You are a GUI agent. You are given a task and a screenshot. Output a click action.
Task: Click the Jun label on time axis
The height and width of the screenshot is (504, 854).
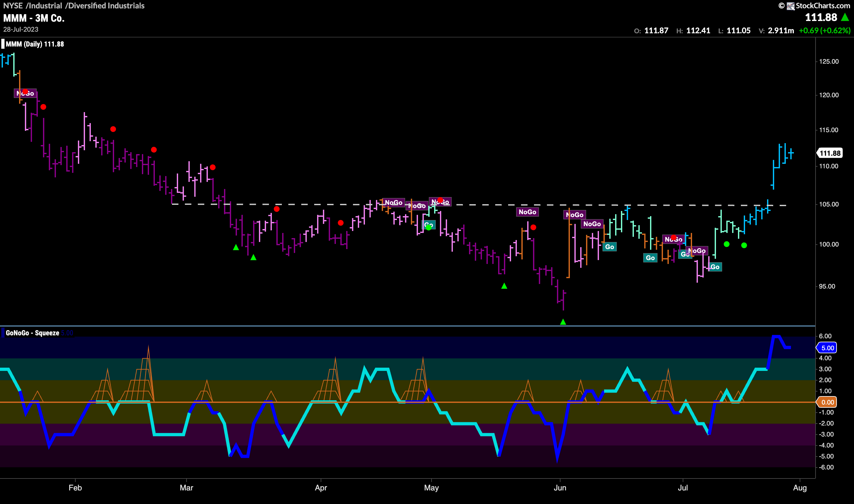click(560, 488)
